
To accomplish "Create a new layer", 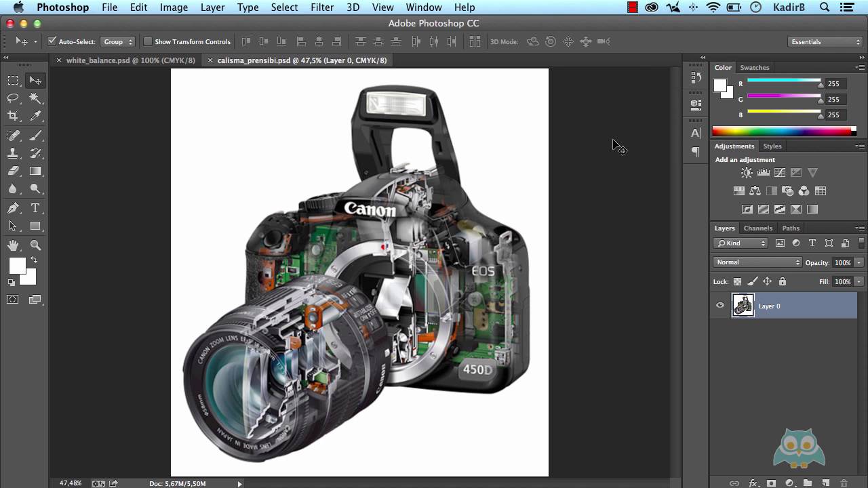I will tap(825, 483).
